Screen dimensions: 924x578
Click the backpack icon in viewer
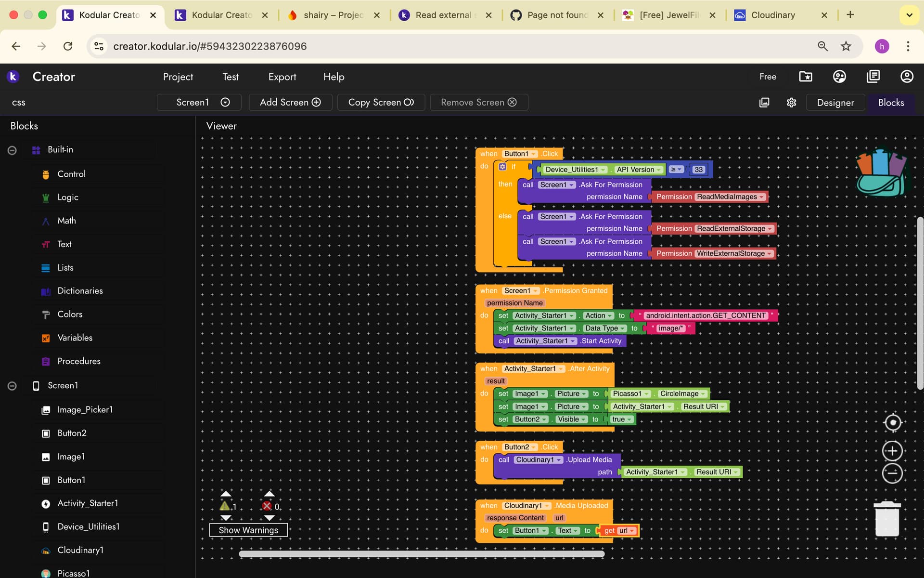pos(882,172)
